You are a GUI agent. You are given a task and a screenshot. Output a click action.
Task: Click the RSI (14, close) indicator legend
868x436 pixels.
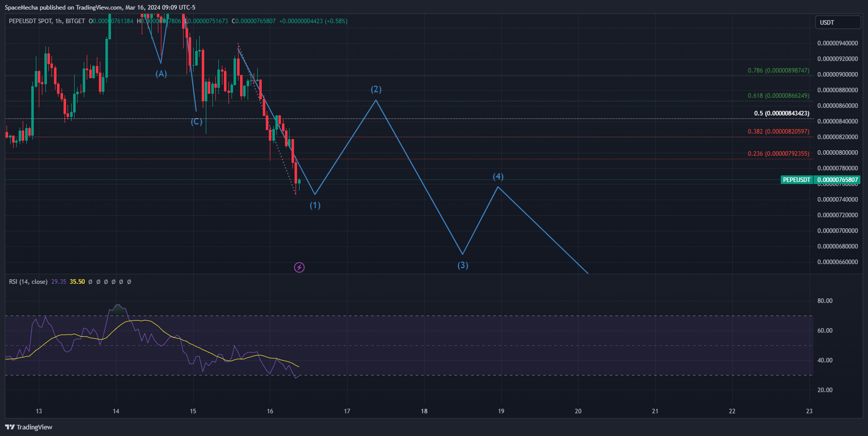click(x=28, y=282)
